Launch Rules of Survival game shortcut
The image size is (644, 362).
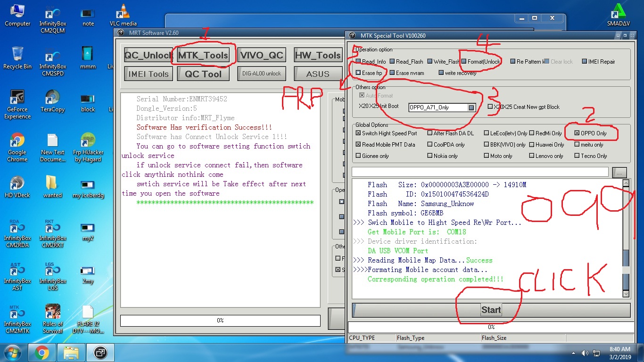(52, 319)
